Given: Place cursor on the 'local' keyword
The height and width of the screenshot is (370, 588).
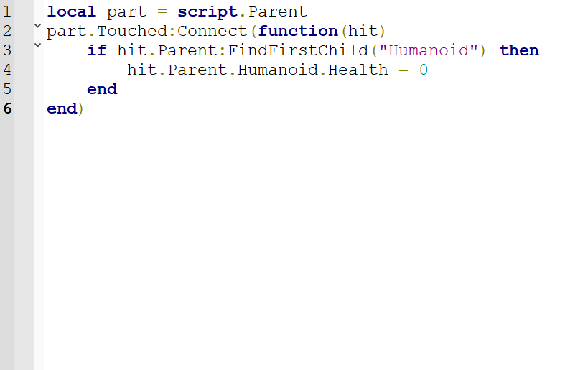Looking at the screenshot, I should (x=71, y=12).
